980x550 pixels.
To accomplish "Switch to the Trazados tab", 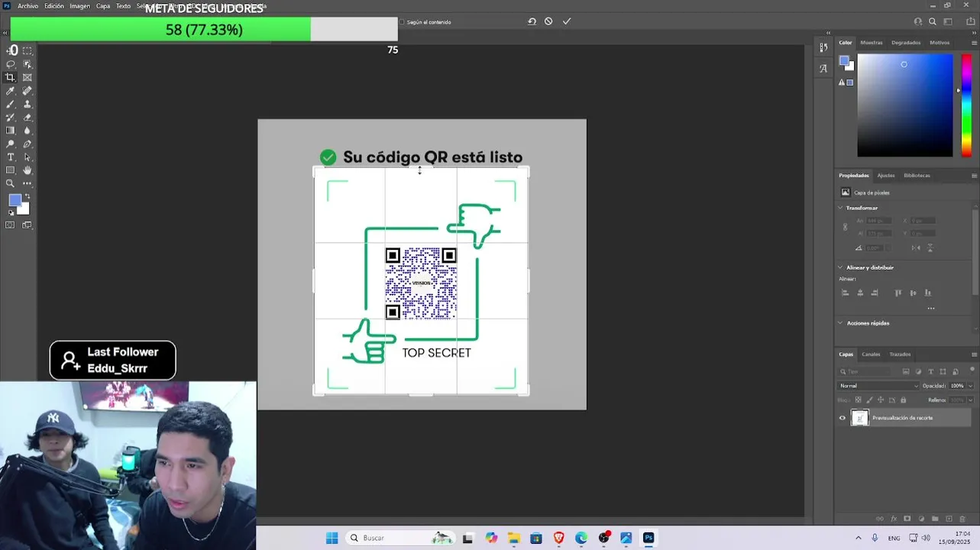I will [900, 354].
